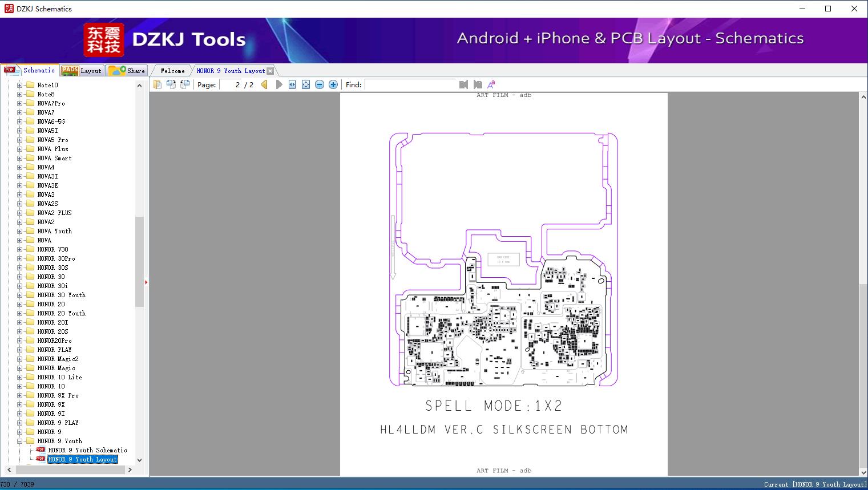Toggle match case search option icon

(x=491, y=84)
